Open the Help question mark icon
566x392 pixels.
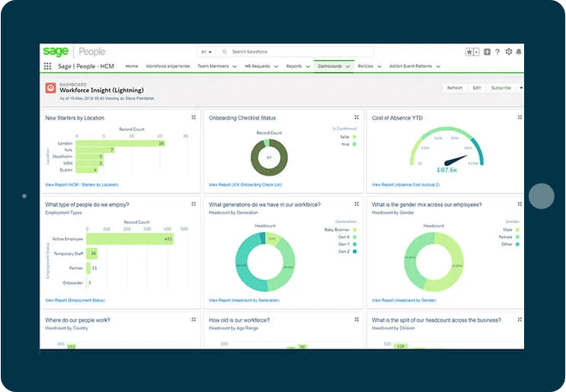[497, 52]
